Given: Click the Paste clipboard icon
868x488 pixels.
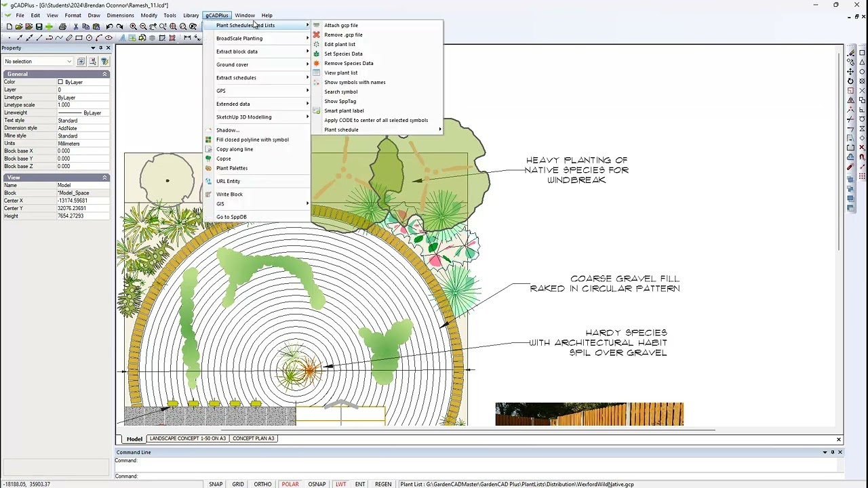Looking at the screenshot, I should pyautogui.click(x=96, y=26).
